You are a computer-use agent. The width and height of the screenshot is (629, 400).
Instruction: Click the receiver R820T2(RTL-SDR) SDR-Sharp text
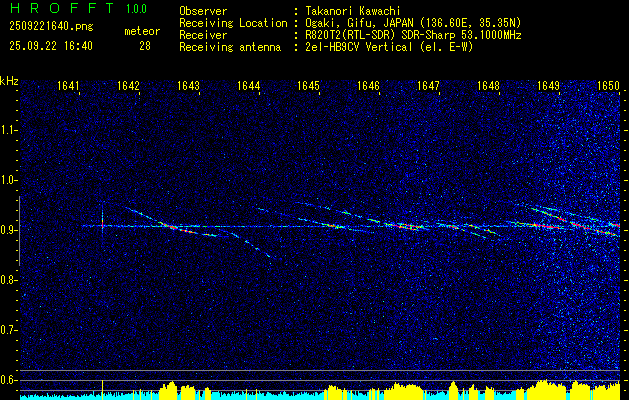(414, 35)
